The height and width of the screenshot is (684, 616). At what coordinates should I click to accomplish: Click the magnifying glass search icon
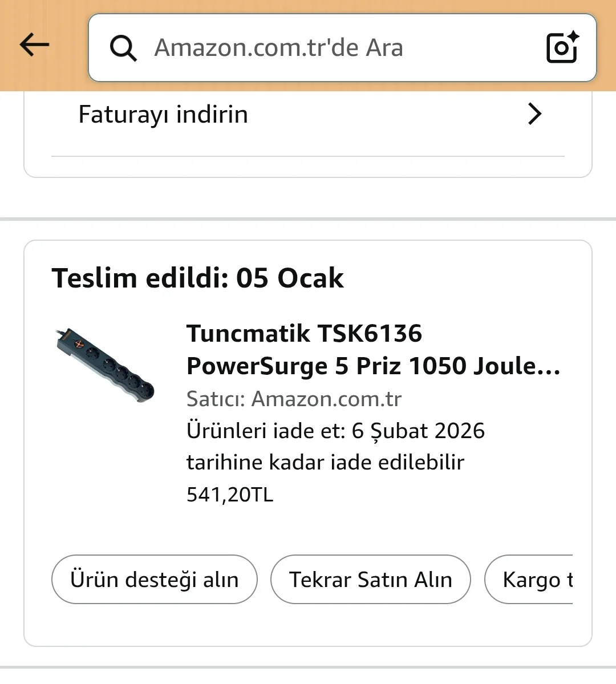click(x=123, y=48)
